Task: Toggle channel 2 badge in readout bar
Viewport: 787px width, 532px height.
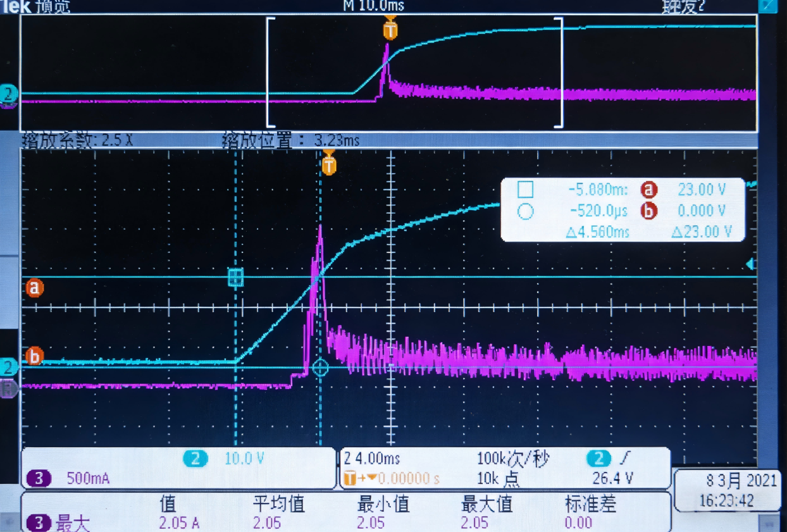Action: point(194,460)
